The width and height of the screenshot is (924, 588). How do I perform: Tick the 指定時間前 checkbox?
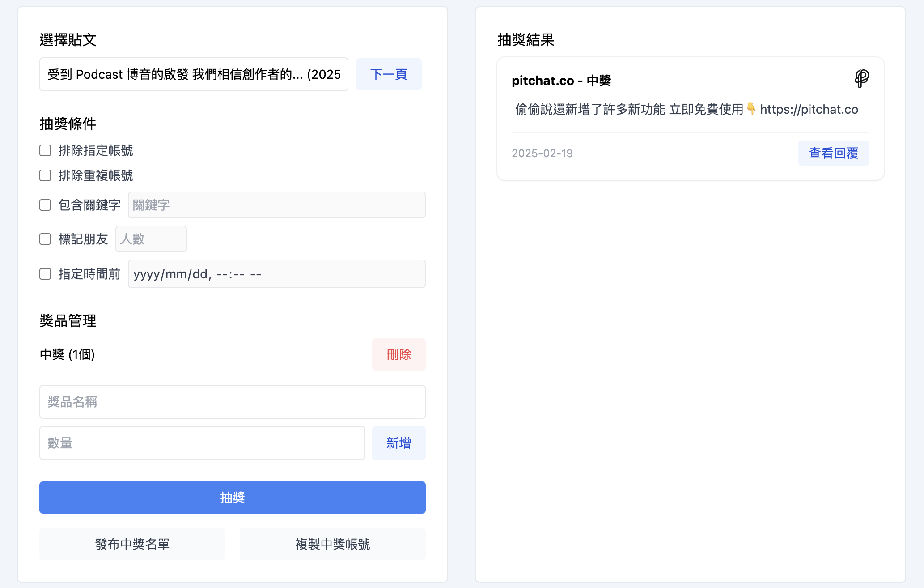click(x=45, y=274)
